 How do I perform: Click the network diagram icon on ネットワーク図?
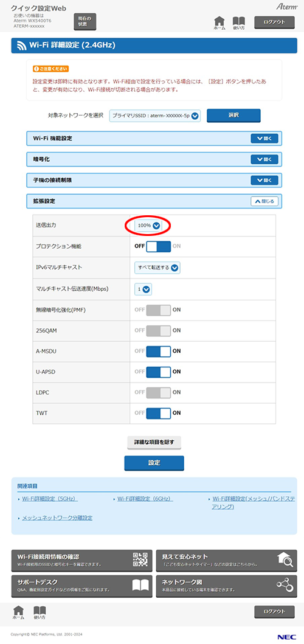point(285,585)
